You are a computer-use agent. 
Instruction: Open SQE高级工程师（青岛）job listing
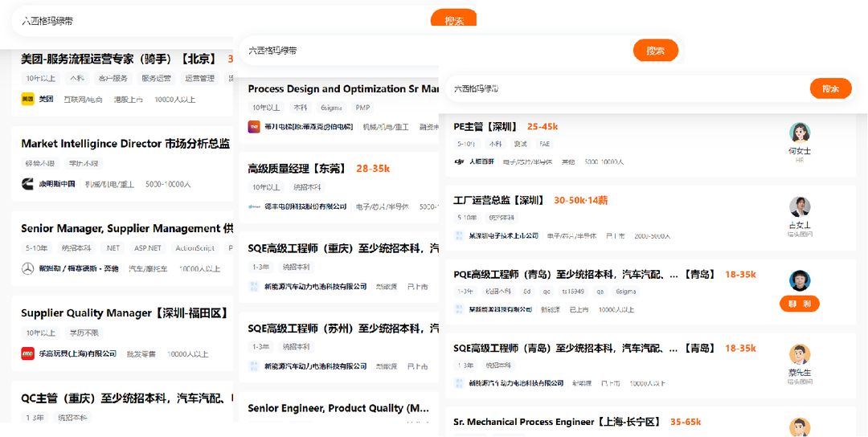[584, 348]
